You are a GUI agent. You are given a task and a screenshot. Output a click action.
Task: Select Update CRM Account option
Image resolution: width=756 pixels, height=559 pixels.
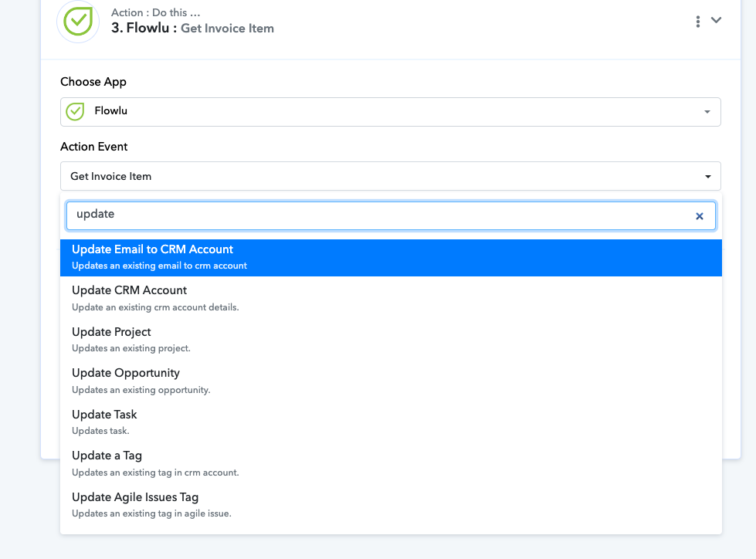pyautogui.click(x=391, y=298)
